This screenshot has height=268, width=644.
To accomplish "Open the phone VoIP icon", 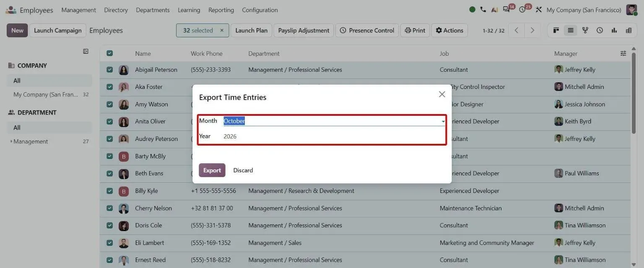I will coord(483,10).
